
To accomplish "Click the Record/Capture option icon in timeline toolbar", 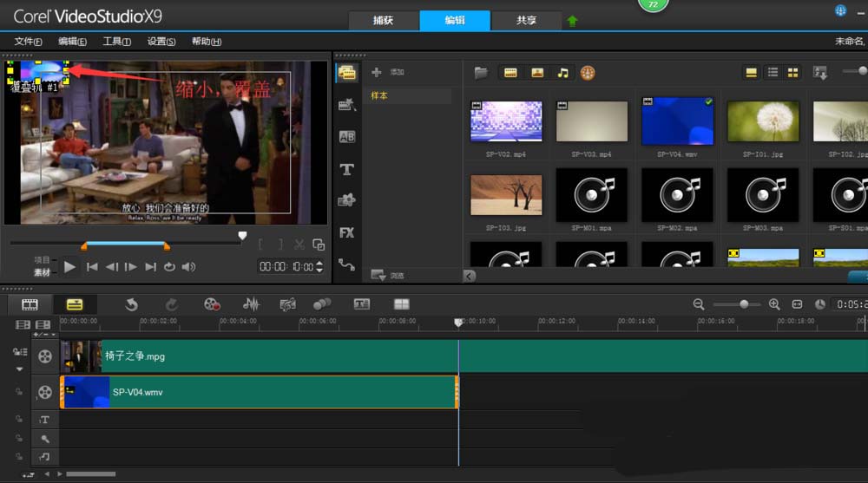I will pyautogui.click(x=212, y=304).
